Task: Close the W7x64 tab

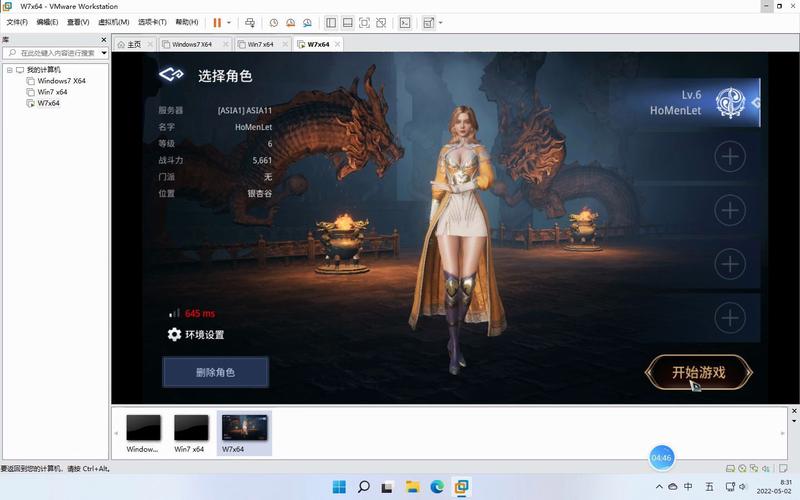Action: pyautogui.click(x=337, y=44)
